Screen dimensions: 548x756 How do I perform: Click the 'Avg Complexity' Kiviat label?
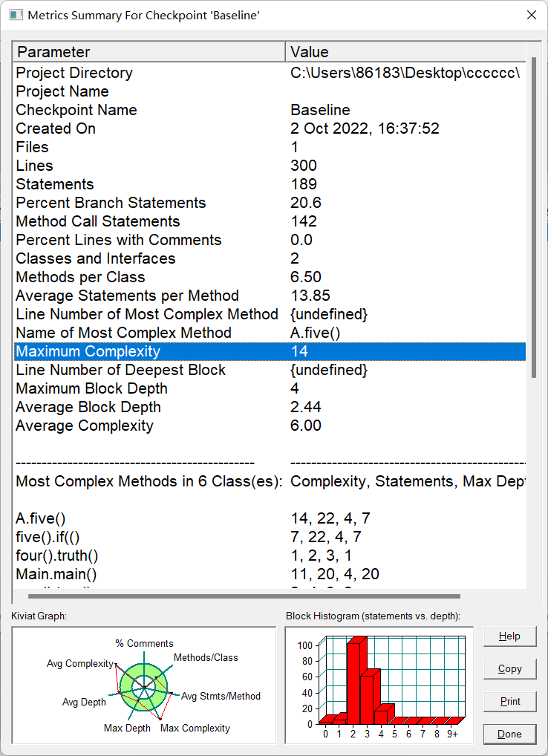(x=79, y=663)
